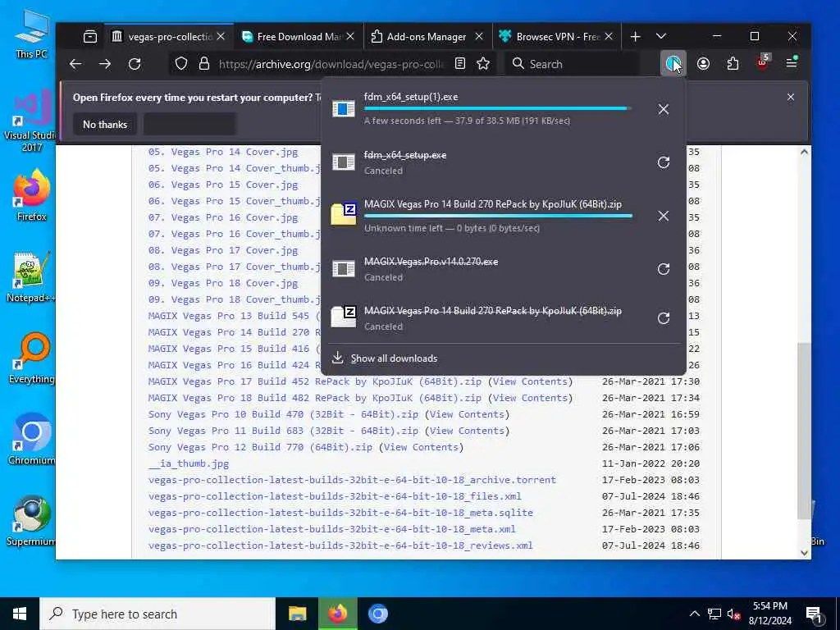Close the Browsec VPN tab
This screenshot has height=630, width=840.
click(x=609, y=36)
